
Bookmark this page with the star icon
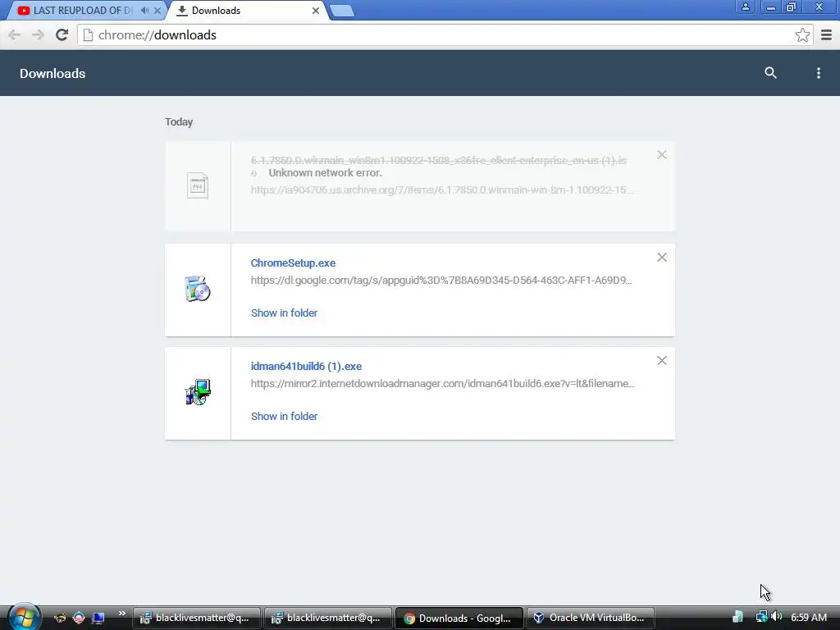click(802, 35)
